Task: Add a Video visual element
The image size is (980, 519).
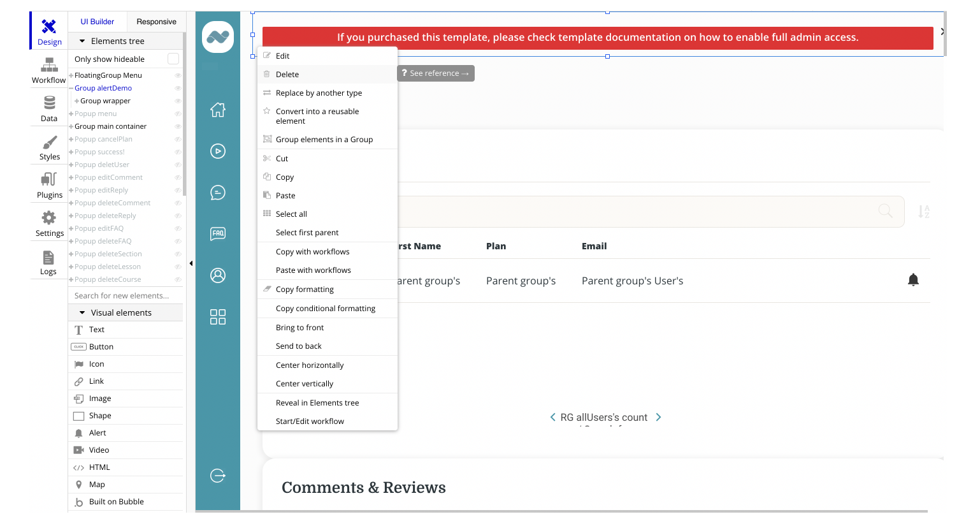Action: 126,450
